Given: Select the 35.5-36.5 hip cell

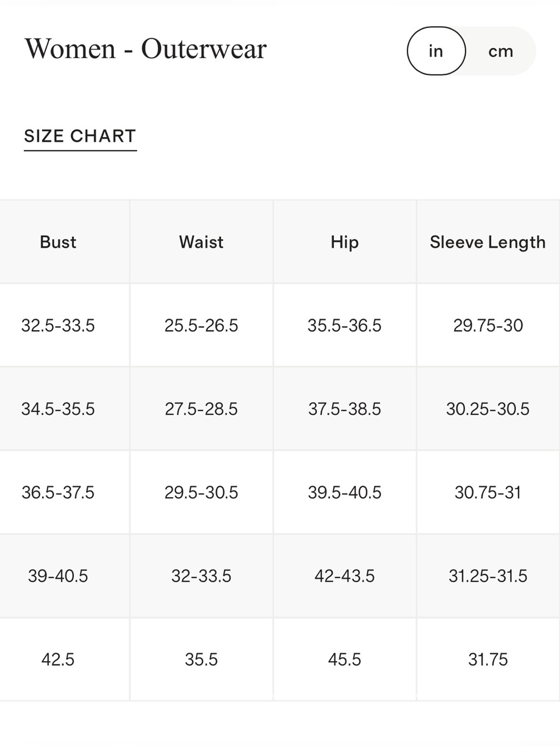Looking at the screenshot, I should pos(345,325).
